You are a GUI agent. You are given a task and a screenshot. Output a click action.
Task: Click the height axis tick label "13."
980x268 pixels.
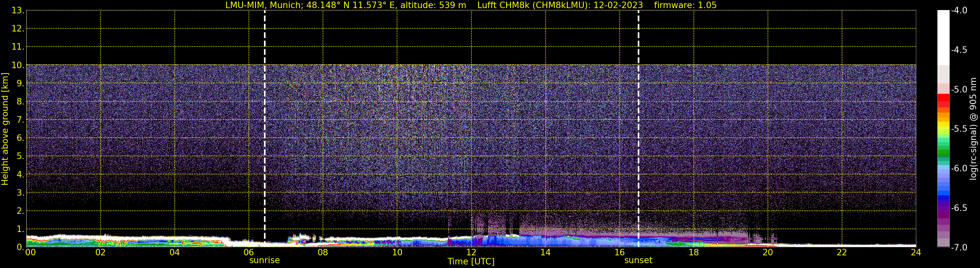pyautogui.click(x=18, y=10)
